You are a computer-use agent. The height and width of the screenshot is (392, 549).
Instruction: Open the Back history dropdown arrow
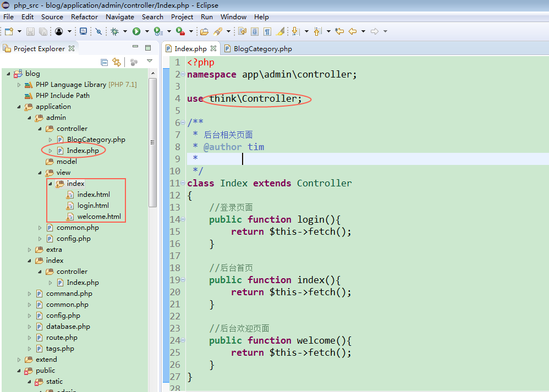click(x=364, y=31)
